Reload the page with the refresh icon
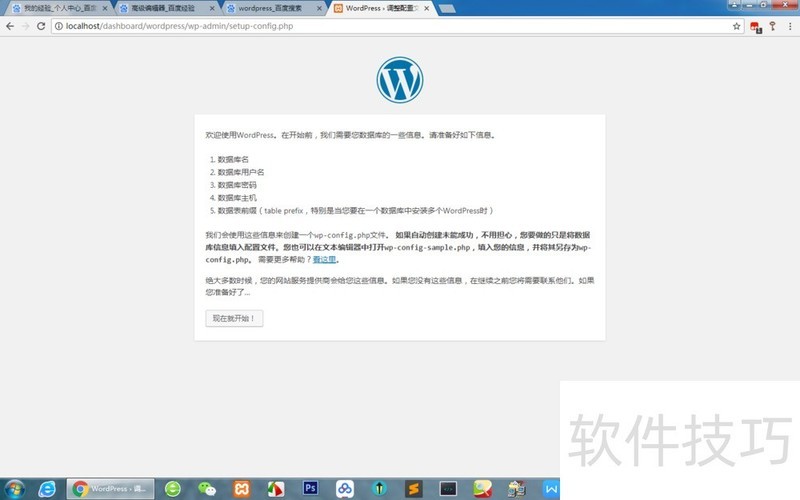Screen dimensions: 800x500 41,26
